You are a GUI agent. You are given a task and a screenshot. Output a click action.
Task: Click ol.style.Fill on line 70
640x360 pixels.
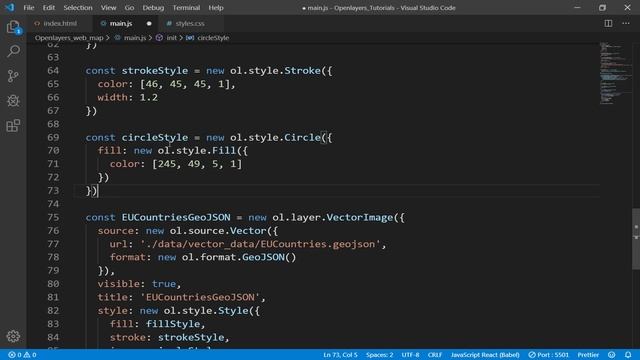coord(197,151)
